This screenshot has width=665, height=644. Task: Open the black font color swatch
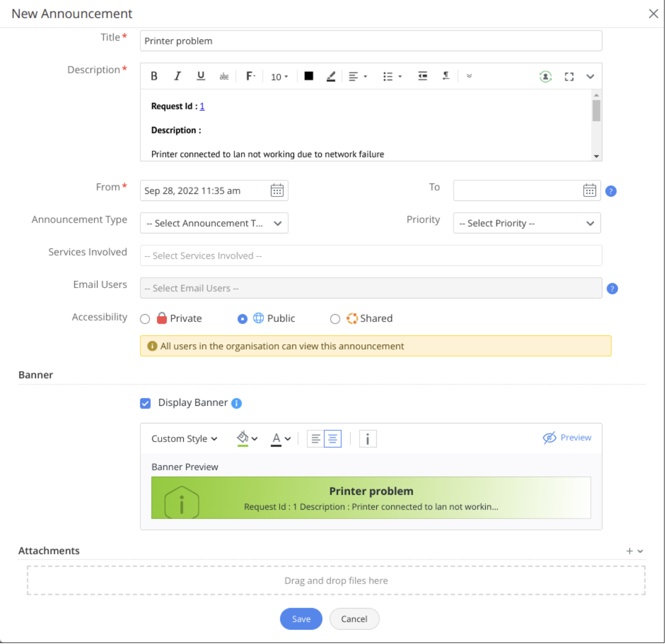(309, 76)
